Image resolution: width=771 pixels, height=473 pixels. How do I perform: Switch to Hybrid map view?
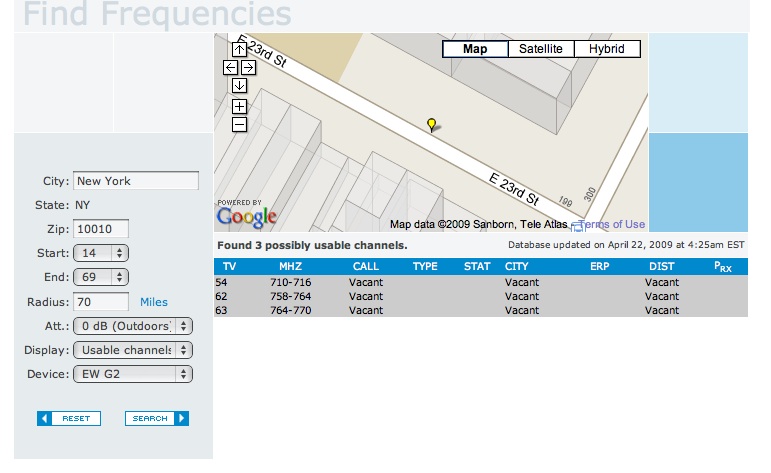click(x=606, y=49)
